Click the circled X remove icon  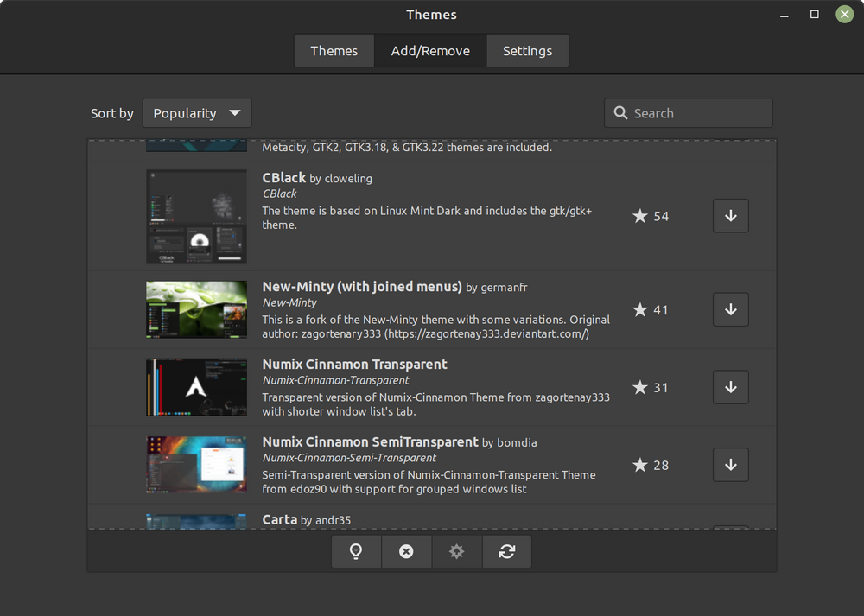406,551
